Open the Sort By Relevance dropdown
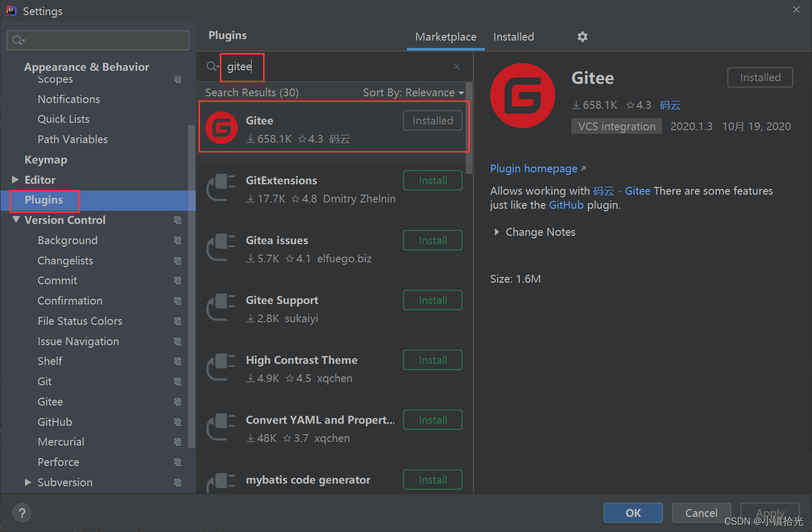The height and width of the screenshot is (532, 812). 414,93
